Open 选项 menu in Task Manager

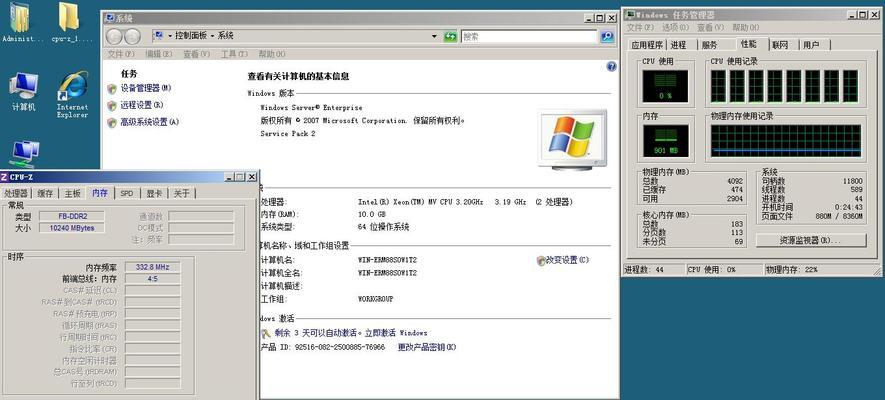(x=675, y=28)
